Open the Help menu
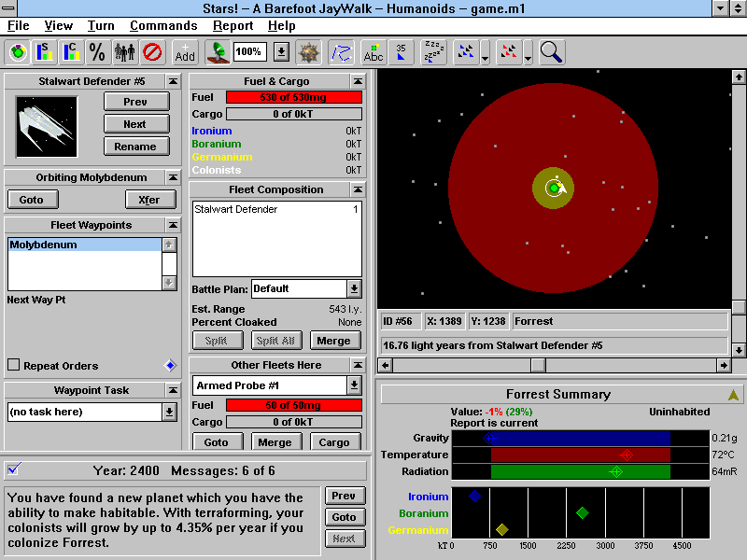Image resolution: width=747 pixels, height=560 pixels. 282,26
